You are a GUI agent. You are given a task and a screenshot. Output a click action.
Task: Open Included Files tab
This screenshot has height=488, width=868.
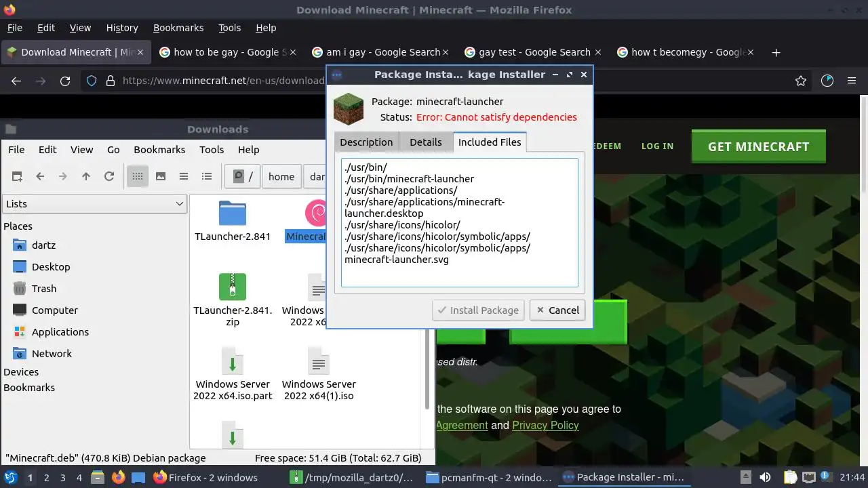(490, 142)
